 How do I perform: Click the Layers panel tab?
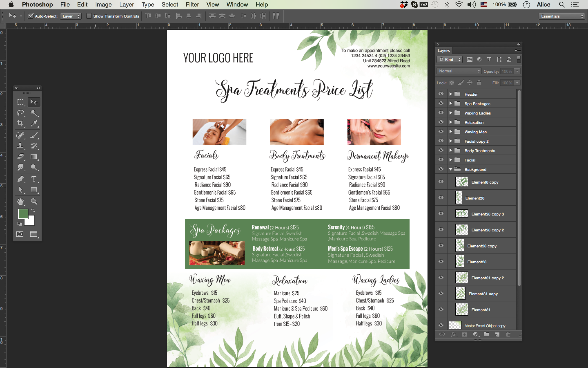coord(444,51)
